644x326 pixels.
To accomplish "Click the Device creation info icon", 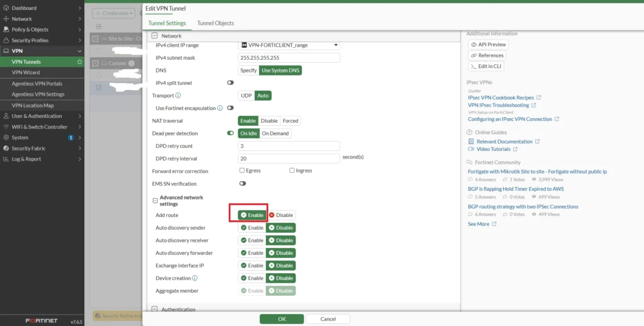I will tap(195, 278).
